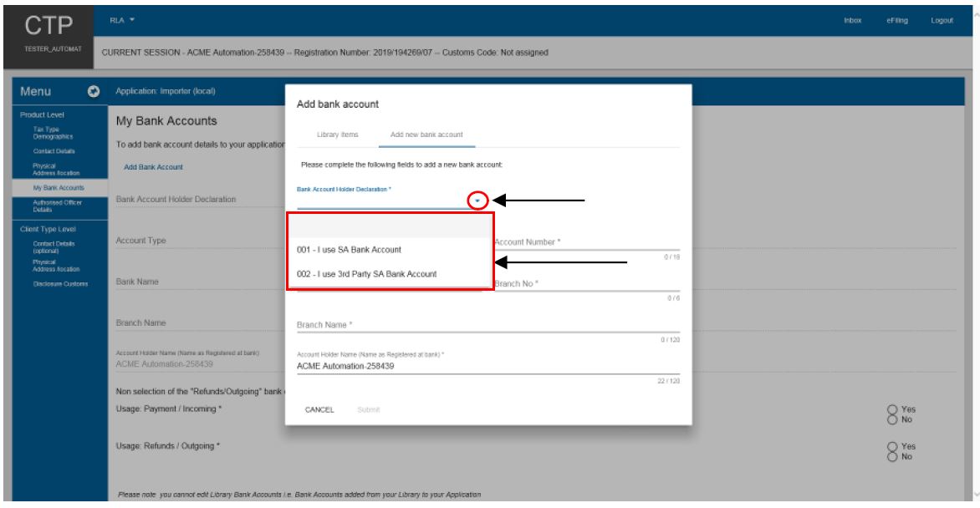
Task: Open the Bank Account Holder Declaration dropdown arrow
Action: 477,201
